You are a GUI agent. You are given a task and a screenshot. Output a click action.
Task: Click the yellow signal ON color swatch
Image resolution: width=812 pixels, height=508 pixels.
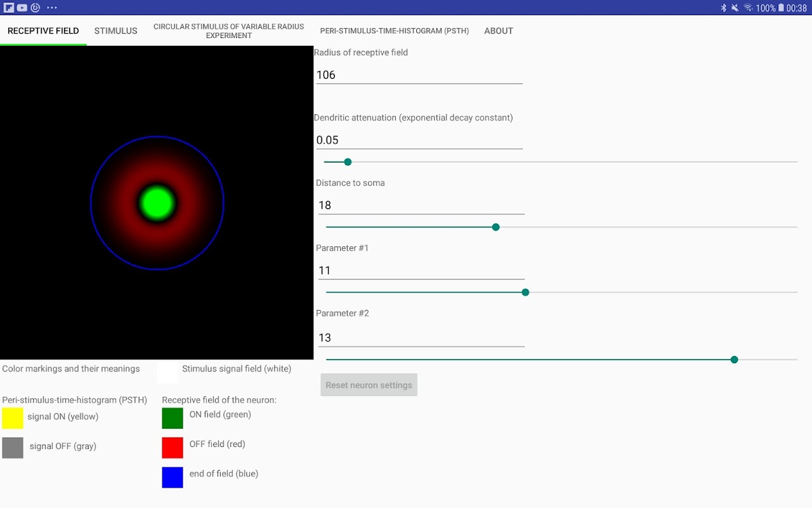tap(13, 418)
